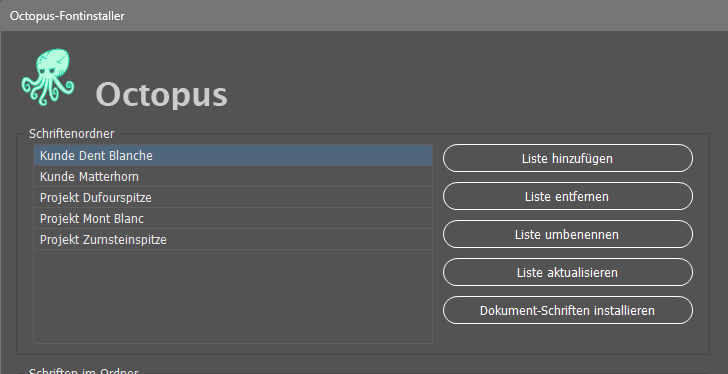The width and height of the screenshot is (728, 374).
Task: Click Dokument-Schriften installieren
Action: click(567, 310)
